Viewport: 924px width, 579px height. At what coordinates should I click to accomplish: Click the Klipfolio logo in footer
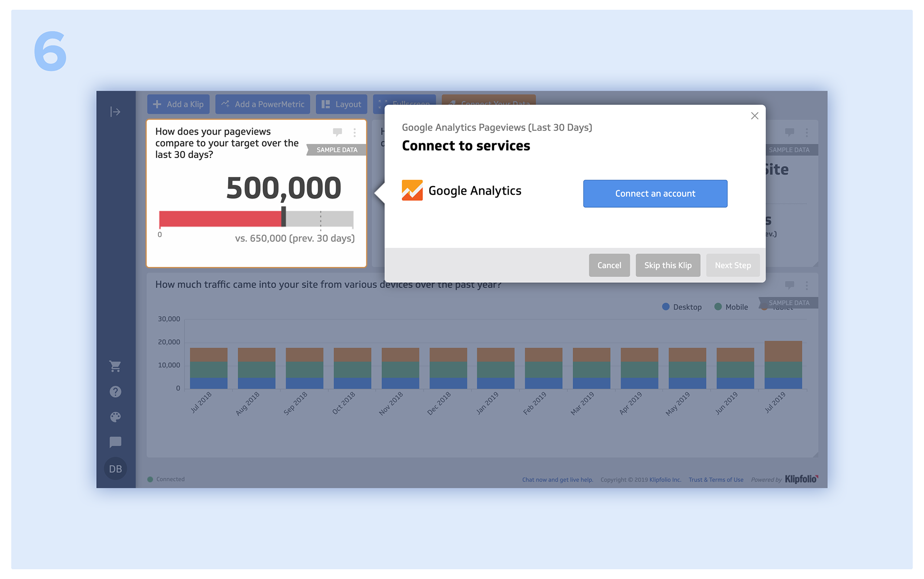(x=802, y=479)
